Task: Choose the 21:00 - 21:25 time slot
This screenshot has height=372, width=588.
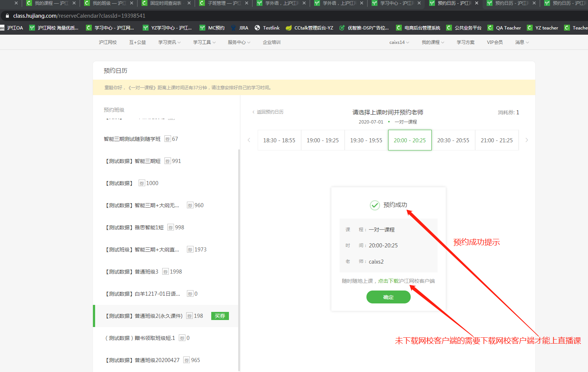Action: 497,140
